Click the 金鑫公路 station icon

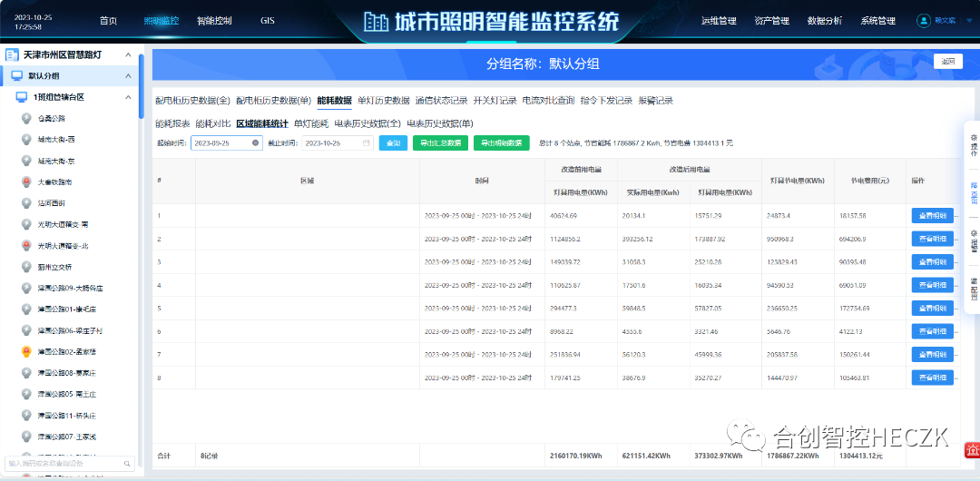click(26, 118)
